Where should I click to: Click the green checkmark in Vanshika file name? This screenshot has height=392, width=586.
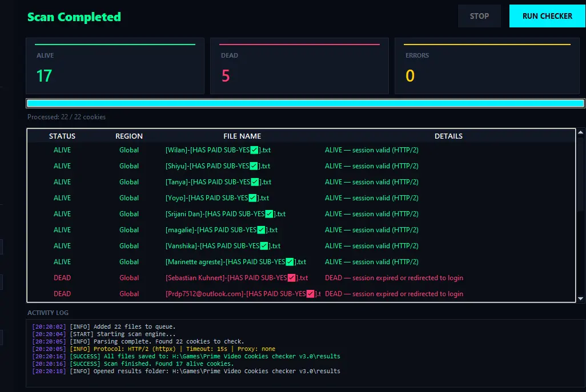point(264,246)
